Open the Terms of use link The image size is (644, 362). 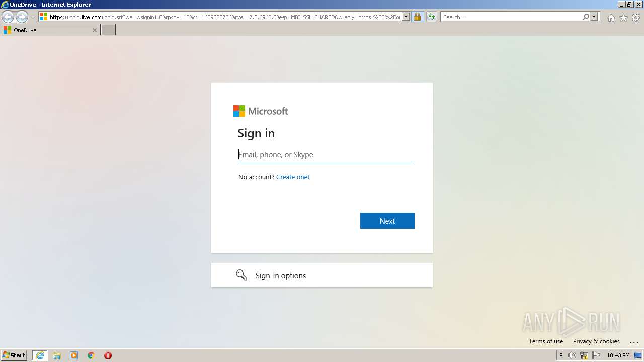point(546,341)
